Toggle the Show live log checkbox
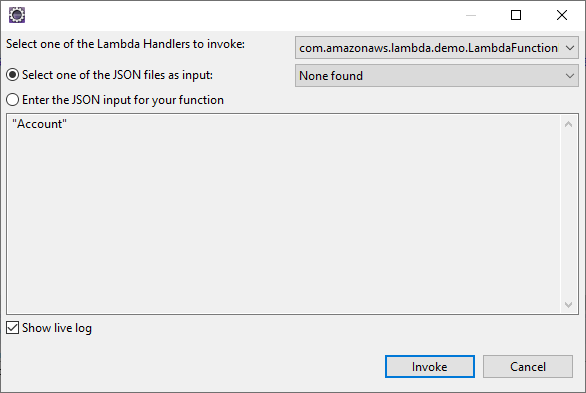 pyautogui.click(x=12, y=328)
